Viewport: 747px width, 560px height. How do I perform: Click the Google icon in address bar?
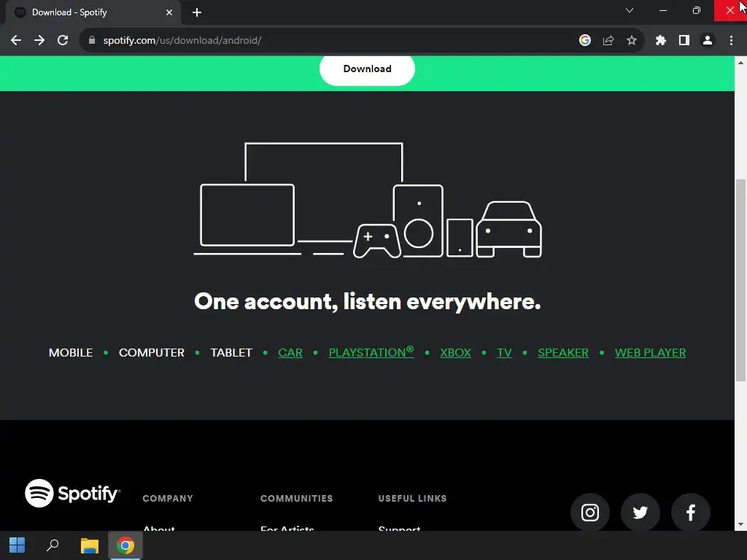[585, 41]
